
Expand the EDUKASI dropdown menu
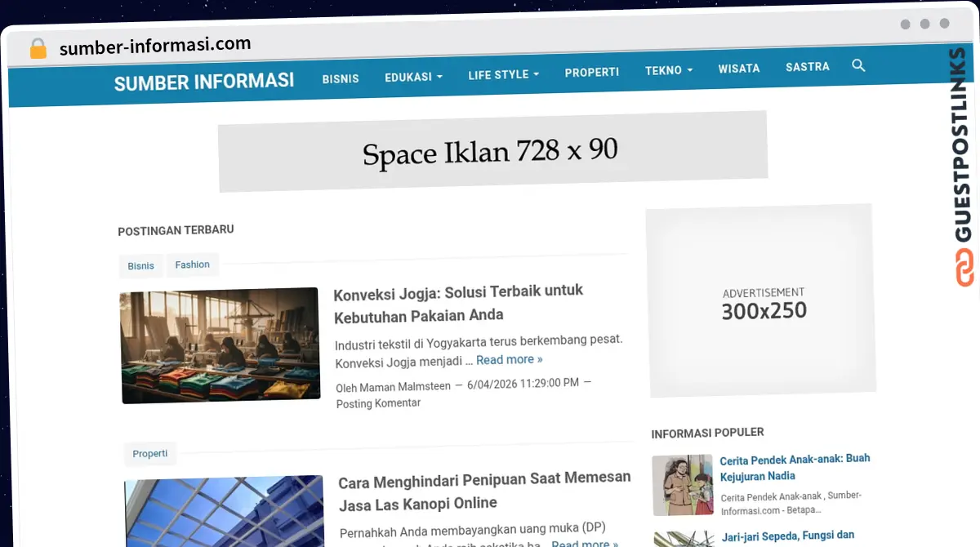[x=413, y=77]
